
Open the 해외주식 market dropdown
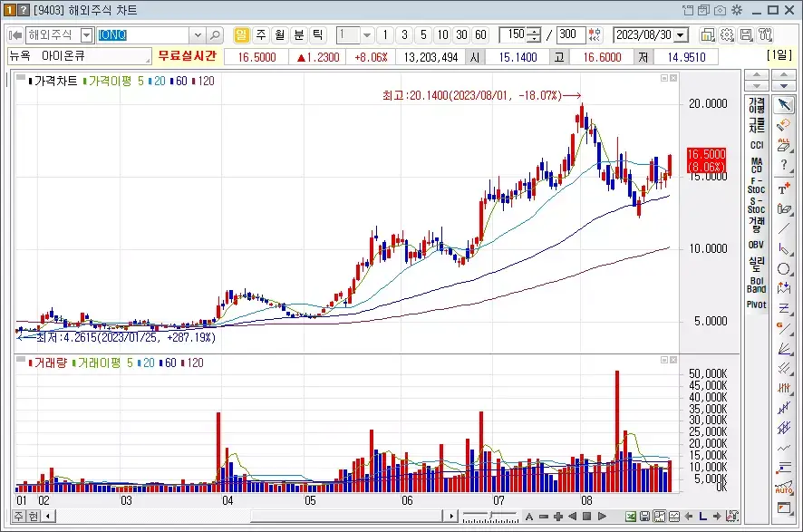tap(87, 35)
